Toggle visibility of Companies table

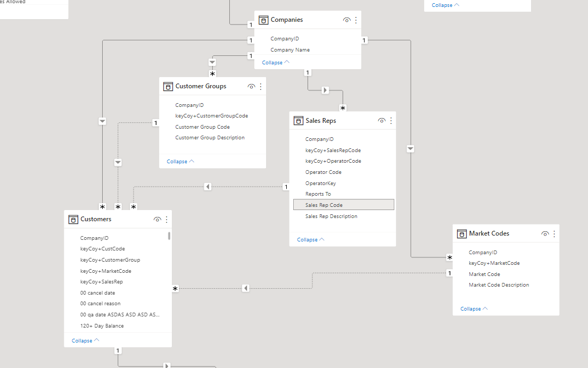pyautogui.click(x=346, y=20)
